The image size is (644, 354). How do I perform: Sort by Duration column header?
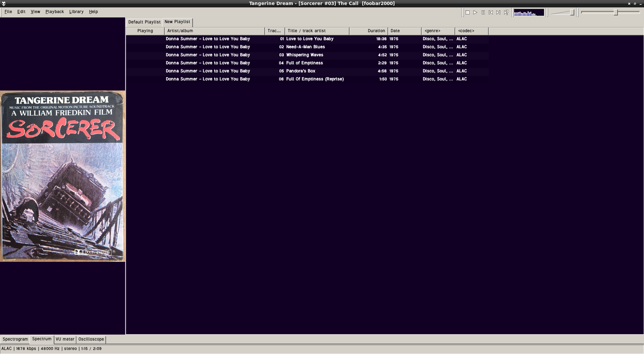[x=369, y=31]
